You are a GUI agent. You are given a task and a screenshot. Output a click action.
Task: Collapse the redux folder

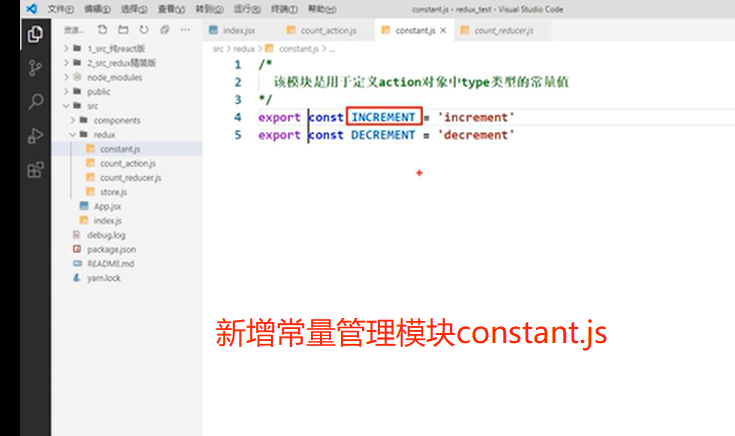click(127, 135)
